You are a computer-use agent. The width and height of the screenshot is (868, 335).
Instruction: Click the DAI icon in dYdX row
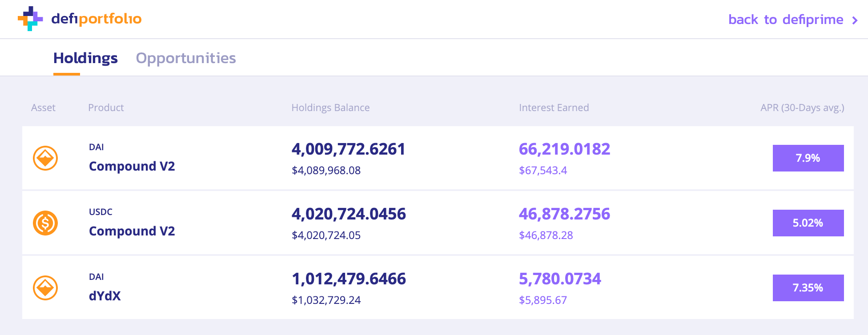(x=45, y=288)
